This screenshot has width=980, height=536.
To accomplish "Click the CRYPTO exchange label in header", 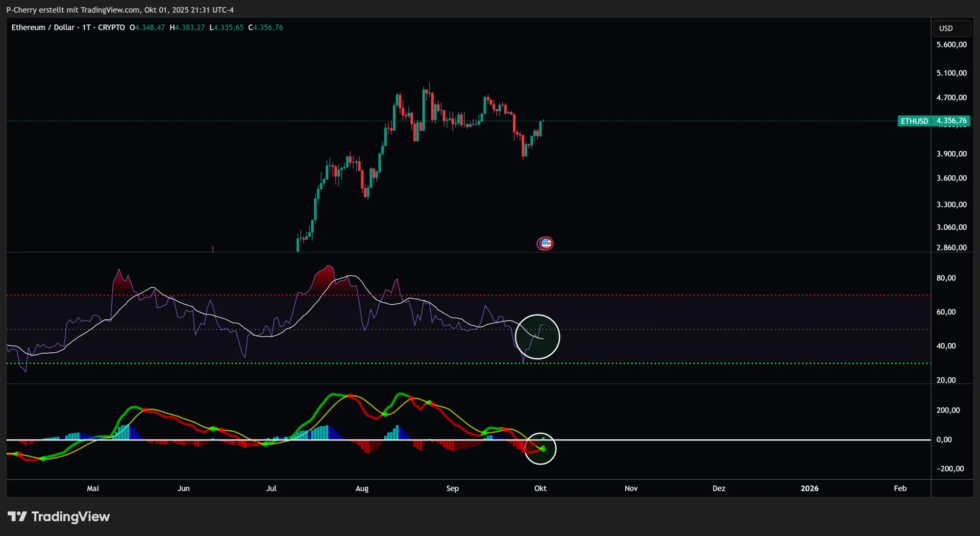I will tap(111, 27).
